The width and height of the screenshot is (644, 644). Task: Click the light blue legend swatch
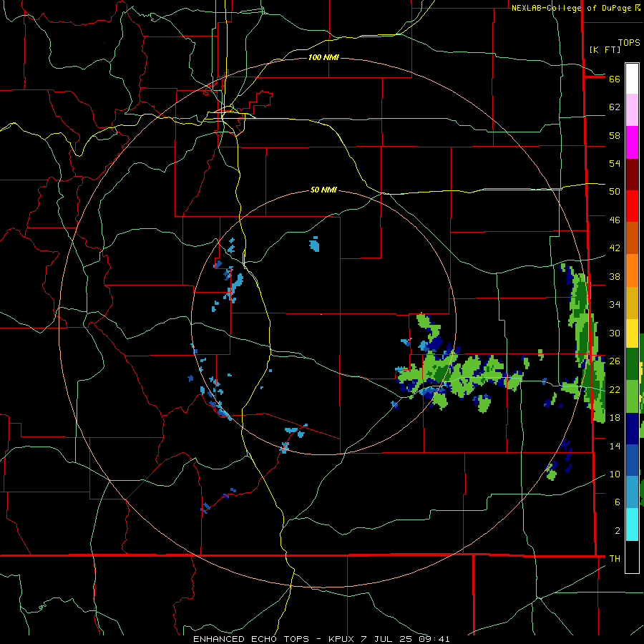pyautogui.click(x=632, y=492)
